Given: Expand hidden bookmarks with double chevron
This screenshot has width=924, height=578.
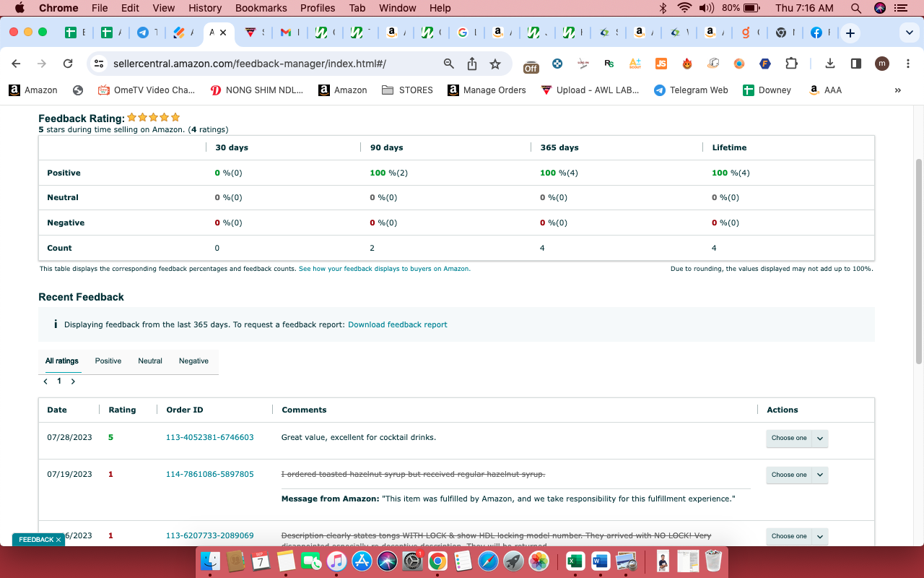Looking at the screenshot, I should pos(898,90).
